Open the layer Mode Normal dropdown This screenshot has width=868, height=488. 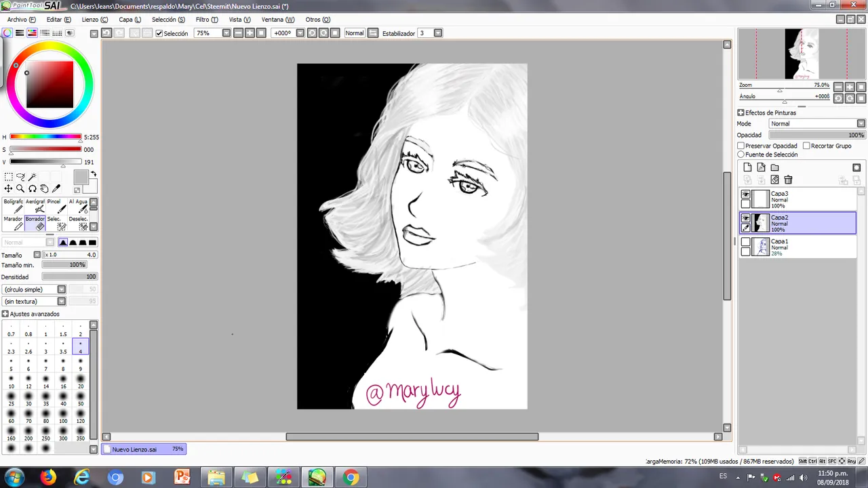pos(861,123)
